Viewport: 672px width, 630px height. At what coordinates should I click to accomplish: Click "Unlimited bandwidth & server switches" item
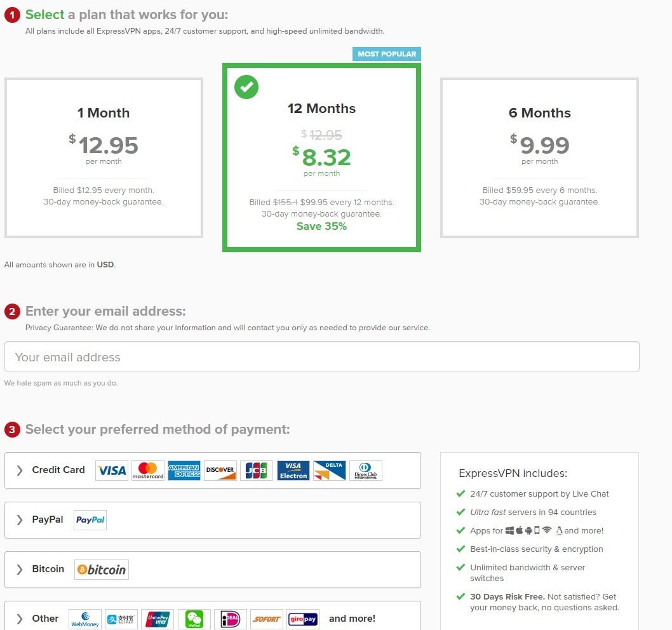[528, 573]
